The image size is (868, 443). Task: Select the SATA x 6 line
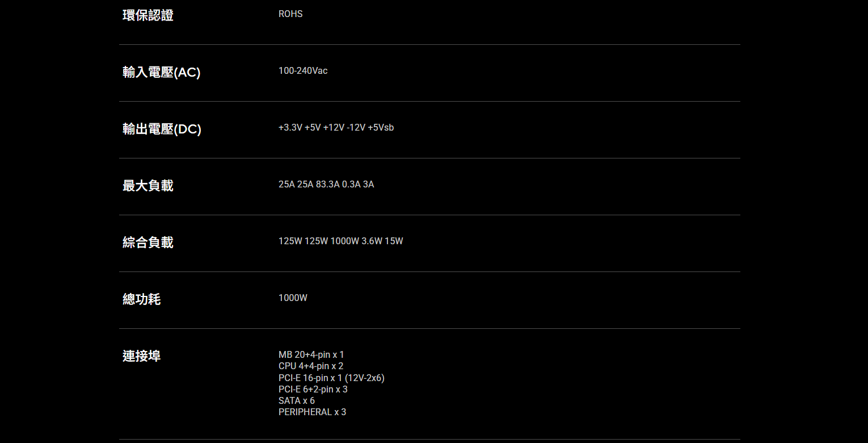297,400
